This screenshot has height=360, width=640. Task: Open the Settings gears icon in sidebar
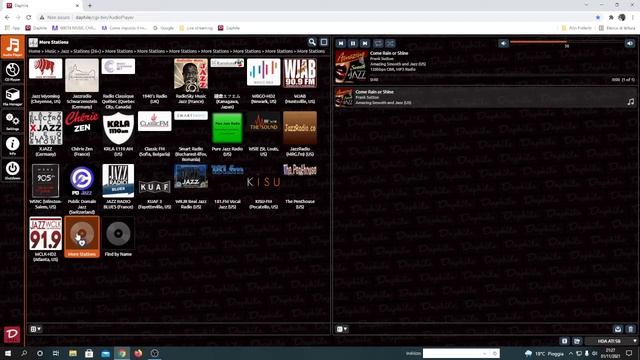pyautogui.click(x=12, y=121)
